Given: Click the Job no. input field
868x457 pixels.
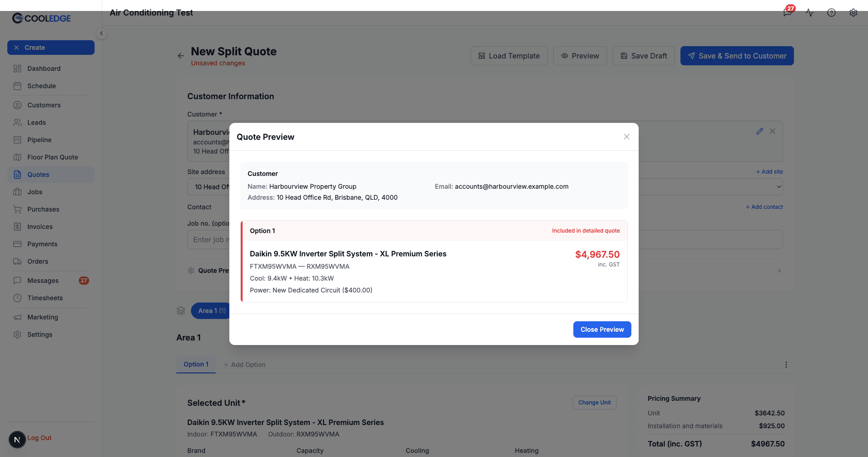Looking at the screenshot, I should (x=485, y=239).
